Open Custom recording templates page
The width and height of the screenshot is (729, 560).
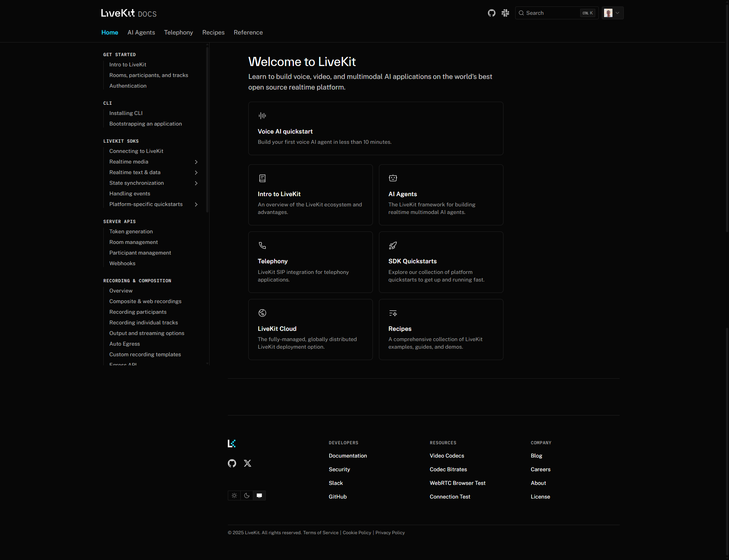145,355
